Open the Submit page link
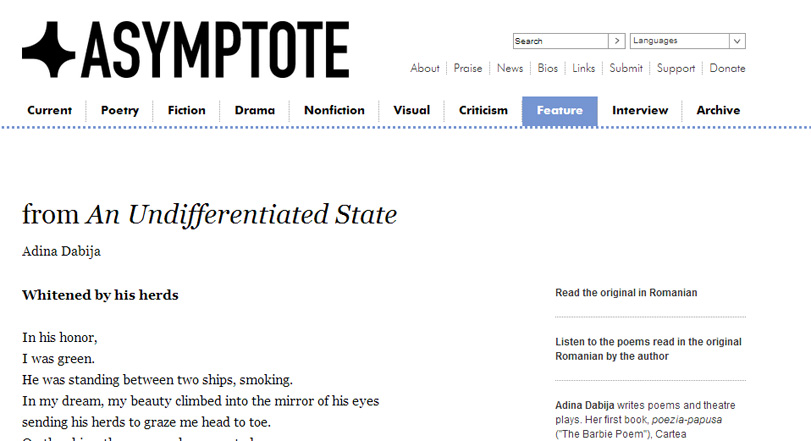 pyautogui.click(x=626, y=68)
